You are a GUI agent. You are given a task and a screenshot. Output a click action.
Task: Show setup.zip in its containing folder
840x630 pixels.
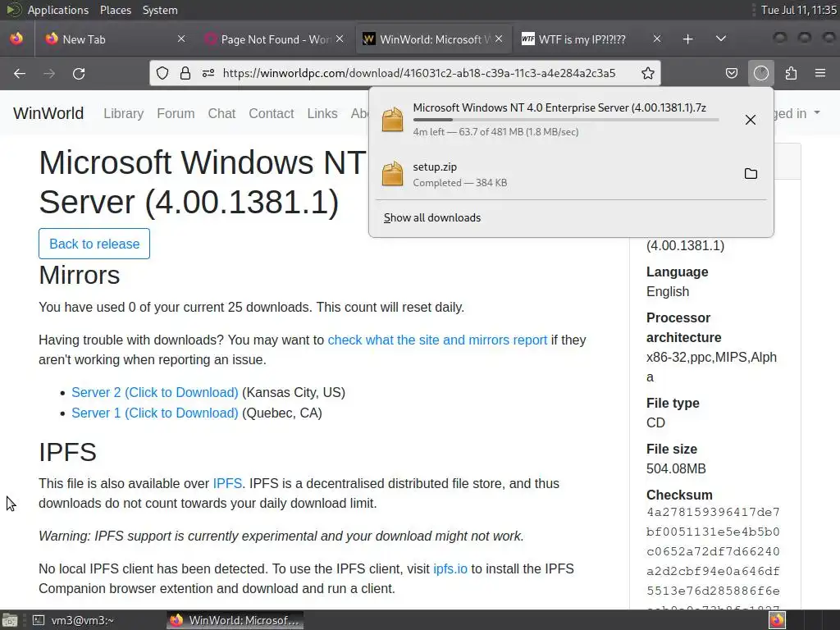click(751, 174)
